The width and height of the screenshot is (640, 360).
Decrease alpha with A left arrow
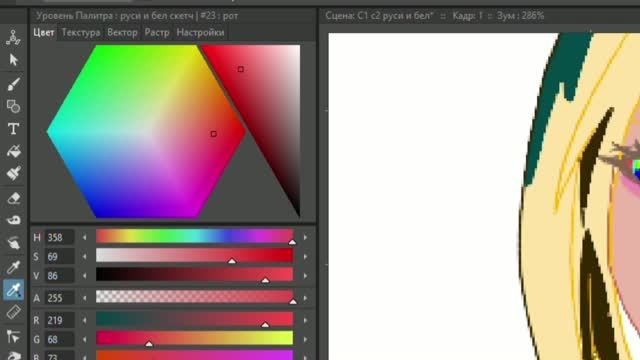(x=84, y=298)
